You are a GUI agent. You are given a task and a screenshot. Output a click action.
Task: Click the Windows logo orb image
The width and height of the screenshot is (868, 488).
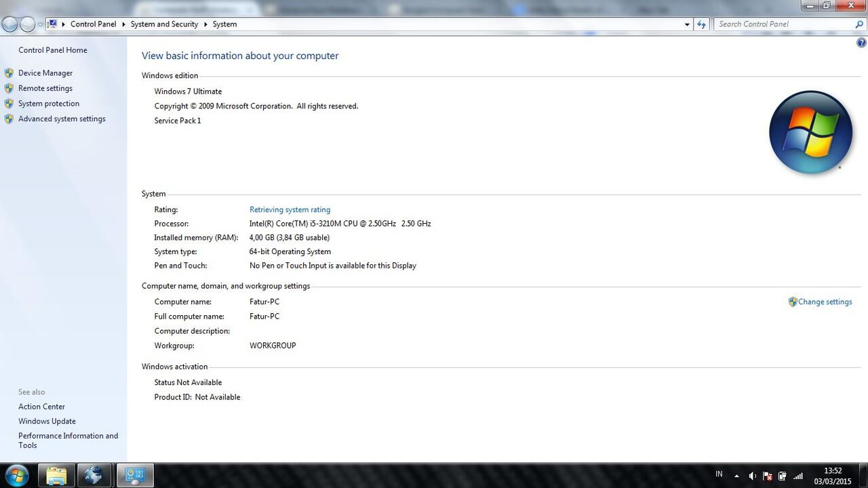[x=810, y=132]
